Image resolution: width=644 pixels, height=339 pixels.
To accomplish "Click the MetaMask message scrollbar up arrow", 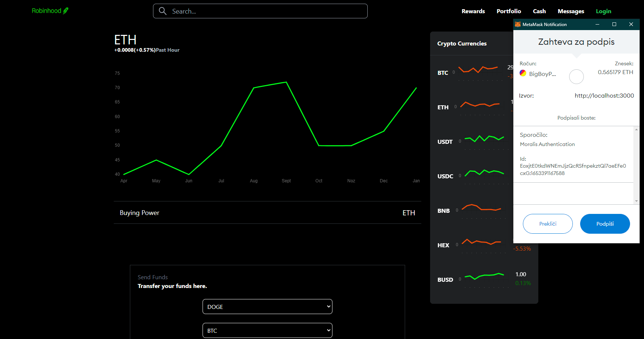I will pos(637,130).
